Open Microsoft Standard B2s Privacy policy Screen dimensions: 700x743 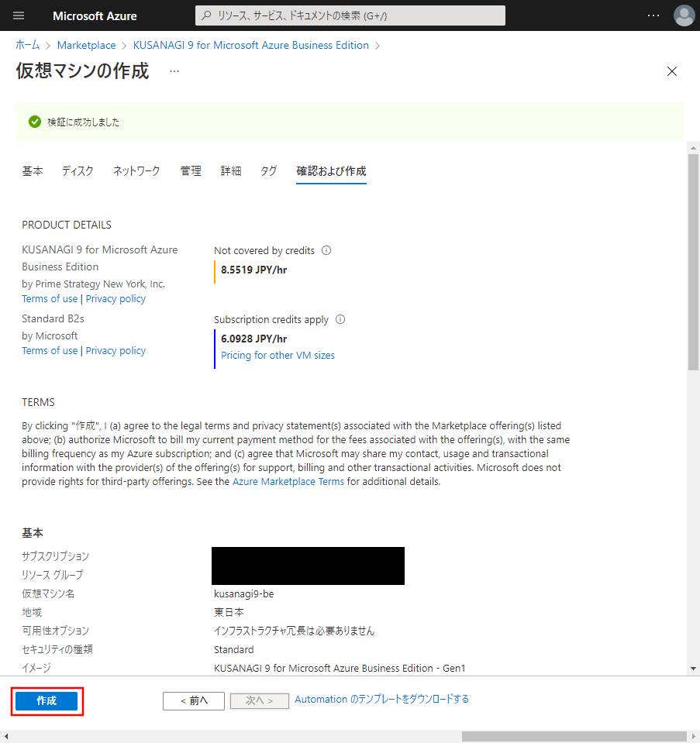[x=116, y=351]
